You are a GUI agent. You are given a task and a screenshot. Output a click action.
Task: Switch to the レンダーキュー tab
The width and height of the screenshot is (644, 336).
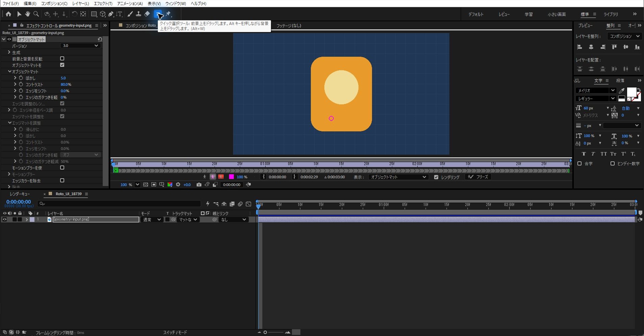pos(20,194)
